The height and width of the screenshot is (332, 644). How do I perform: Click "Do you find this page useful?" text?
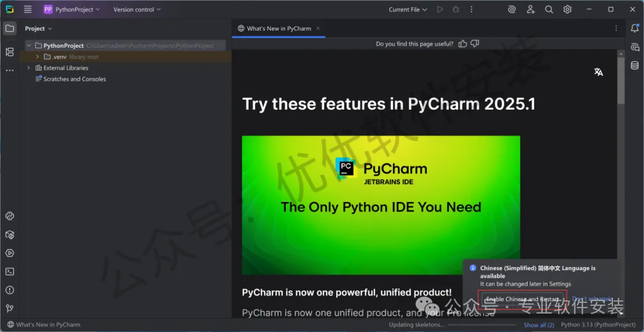(x=414, y=44)
